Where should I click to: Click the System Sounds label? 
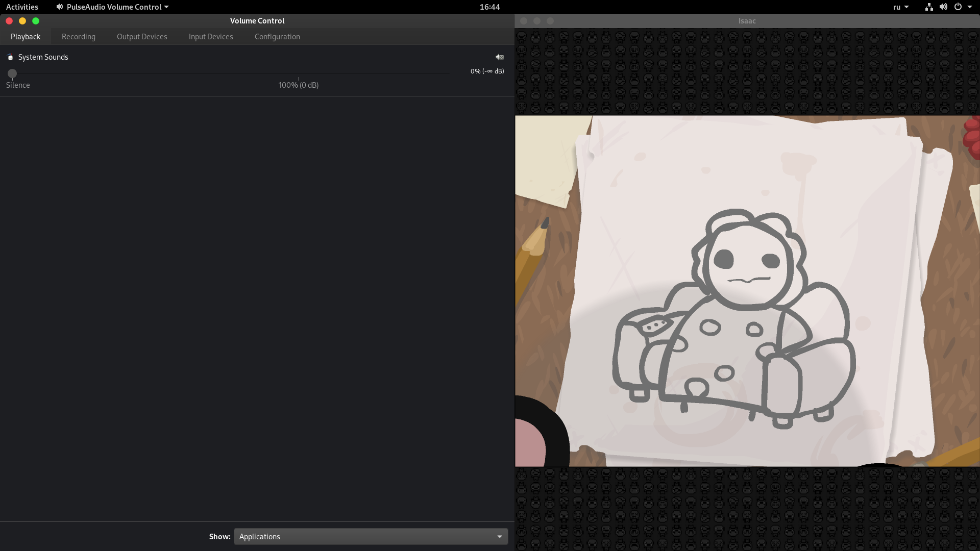coord(43,57)
